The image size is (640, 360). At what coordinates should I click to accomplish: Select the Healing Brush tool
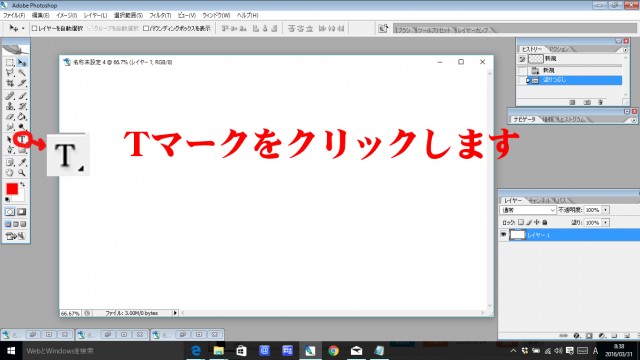[x=10, y=96]
